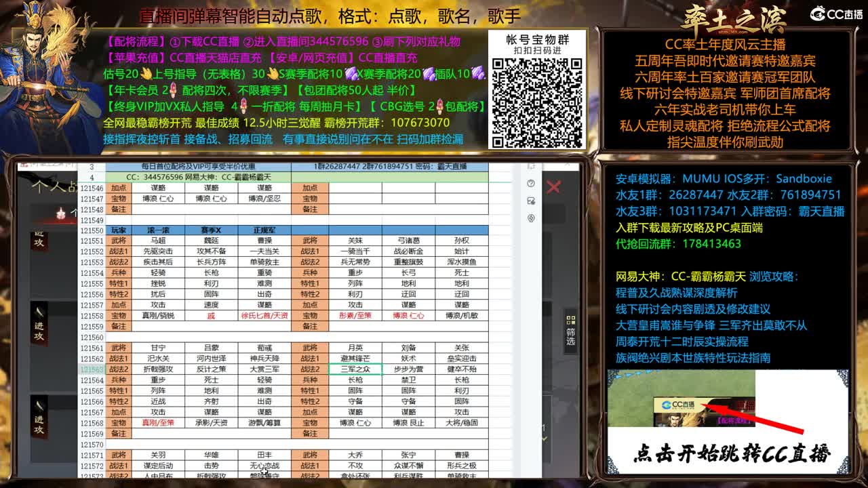This screenshot has width=868, height=488.
Task: Select the cell 真刚/骁锐
Action: pos(157,316)
